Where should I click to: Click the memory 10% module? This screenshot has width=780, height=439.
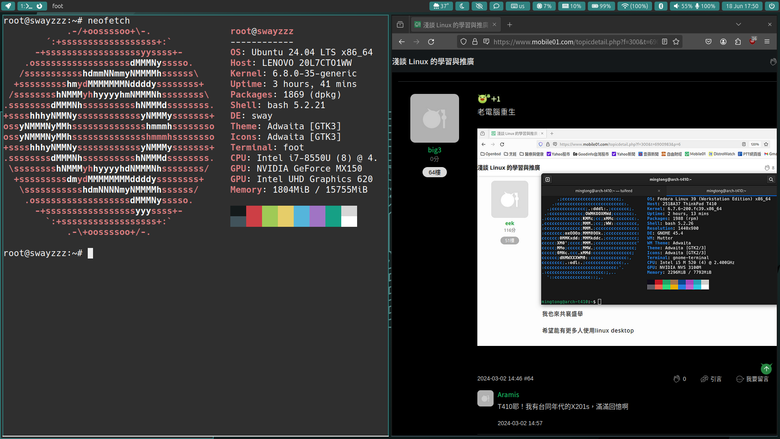[x=571, y=6]
